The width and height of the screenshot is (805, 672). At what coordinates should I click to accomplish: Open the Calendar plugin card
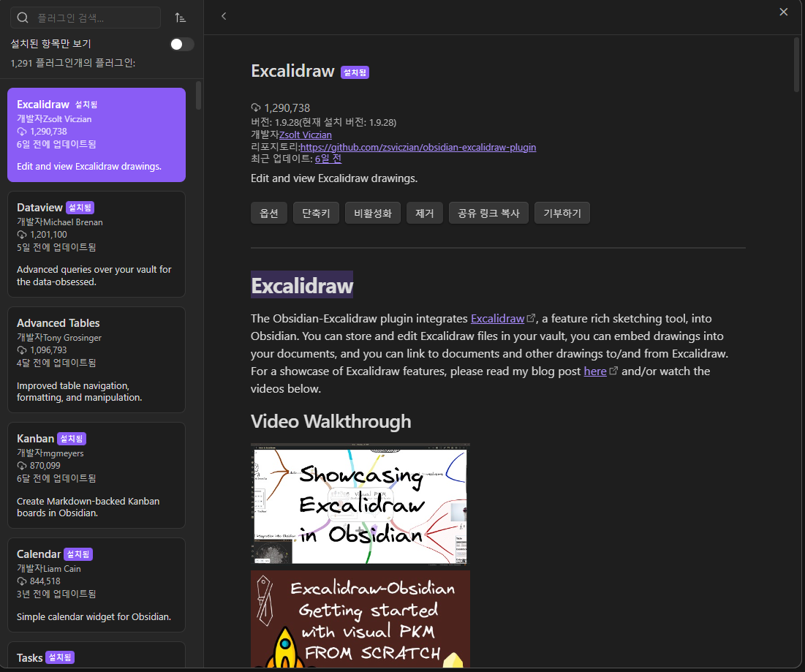[x=97, y=585]
